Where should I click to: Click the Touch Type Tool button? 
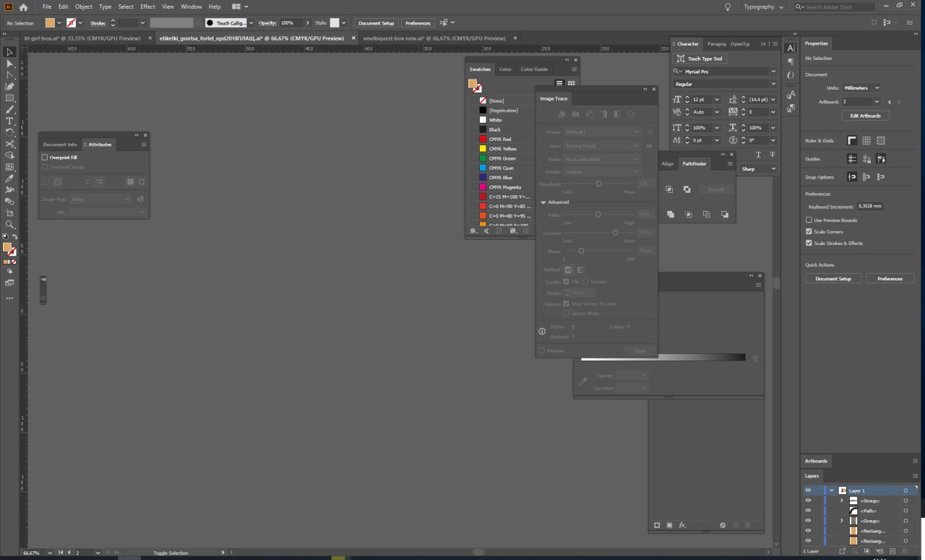tap(700, 59)
